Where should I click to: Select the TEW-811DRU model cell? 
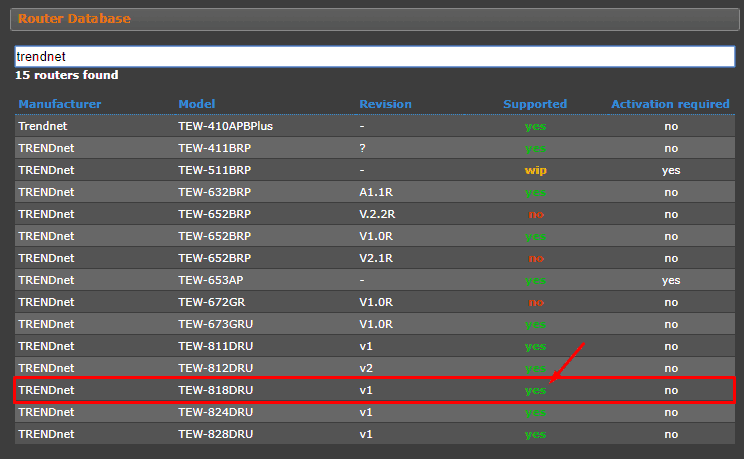(x=215, y=346)
